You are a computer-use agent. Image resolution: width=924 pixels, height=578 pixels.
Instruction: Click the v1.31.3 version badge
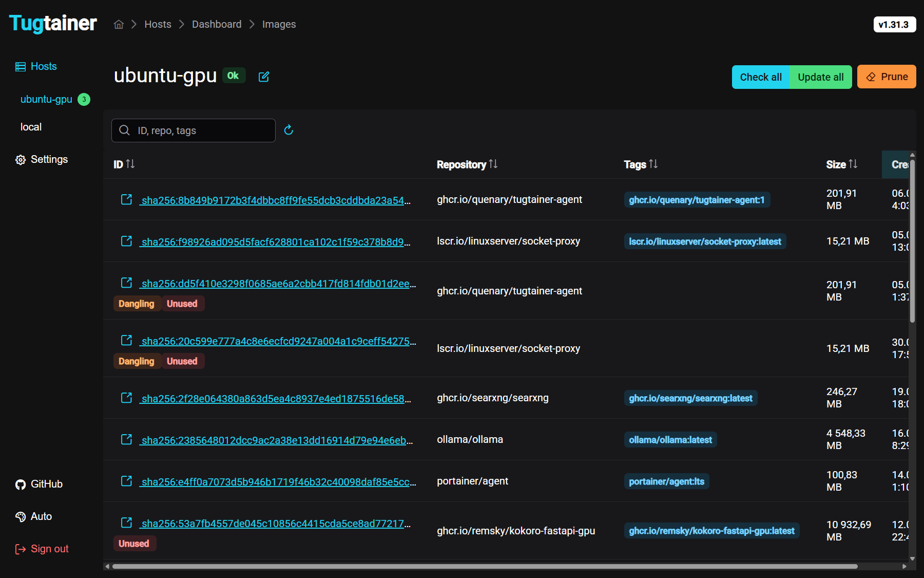tap(894, 24)
